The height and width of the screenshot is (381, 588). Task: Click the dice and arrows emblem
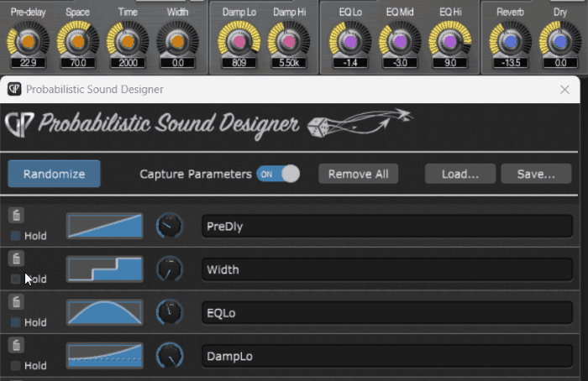click(x=360, y=123)
